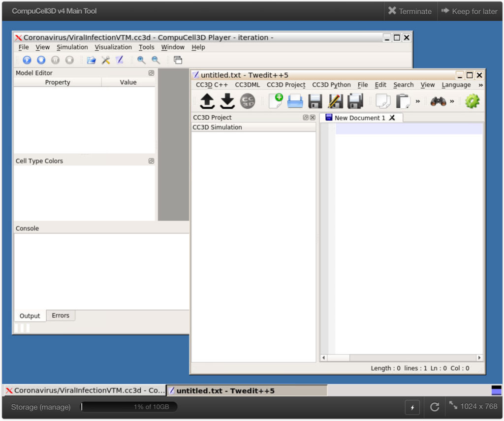The height and width of the screenshot is (421, 504).
Task: Switch to the Errors console tab
Action: point(61,316)
